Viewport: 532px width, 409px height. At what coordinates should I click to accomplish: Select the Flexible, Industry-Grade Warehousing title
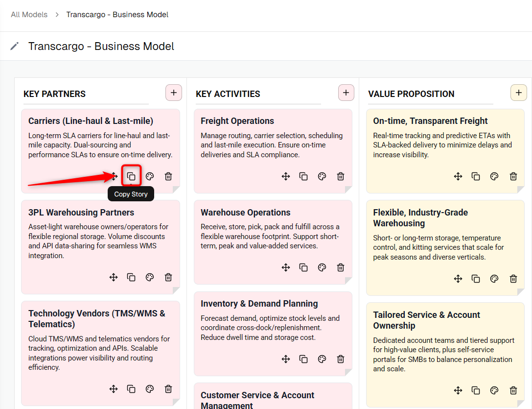pos(420,218)
